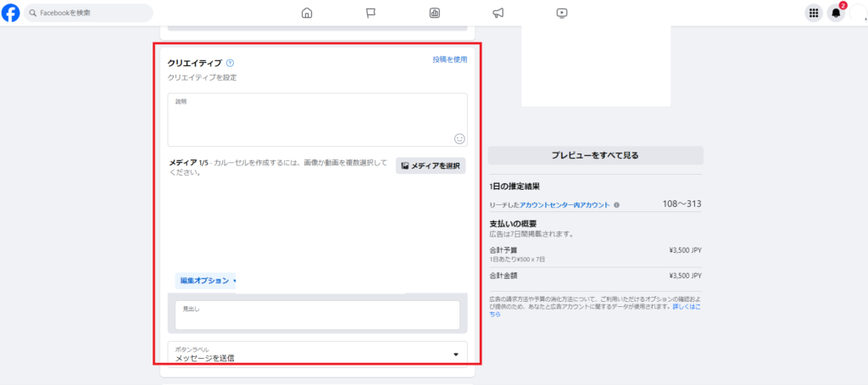This screenshot has height=385, width=868.
Task: Expand the 編集オプション dropdown
Action: pyautogui.click(x=207, y=280)
